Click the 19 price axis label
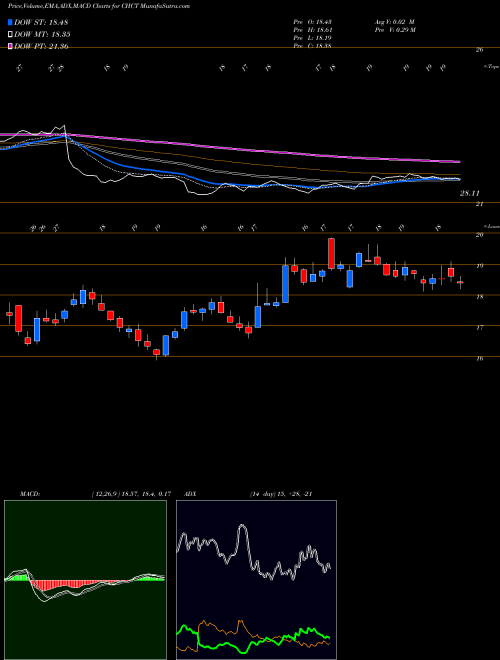 (479, 266)
